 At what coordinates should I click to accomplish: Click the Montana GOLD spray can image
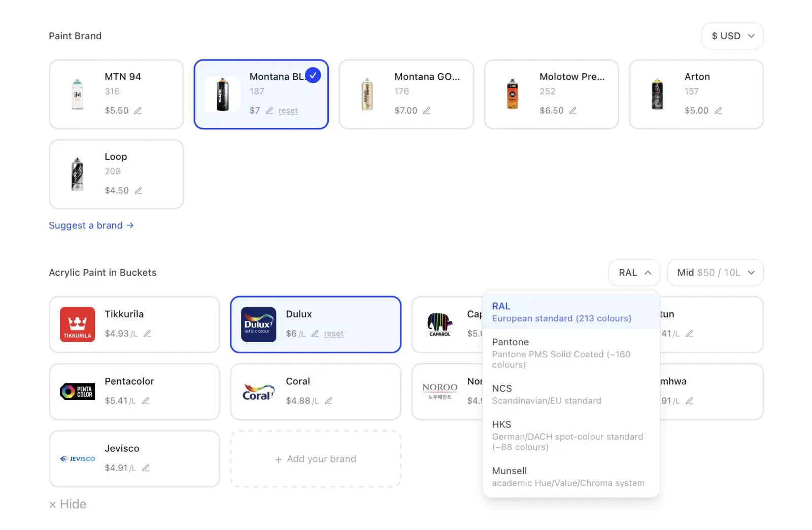(367, 94)
